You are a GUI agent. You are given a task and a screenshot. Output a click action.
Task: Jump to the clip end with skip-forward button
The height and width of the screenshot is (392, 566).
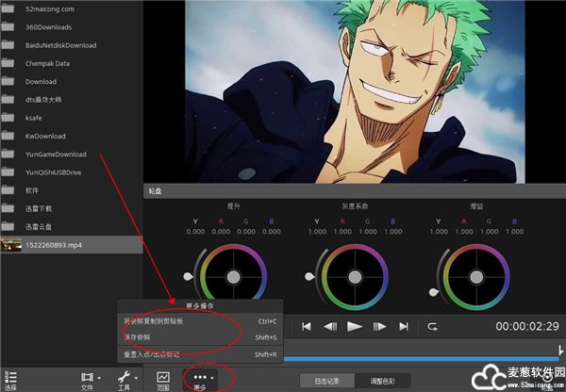tap(404, 326)
